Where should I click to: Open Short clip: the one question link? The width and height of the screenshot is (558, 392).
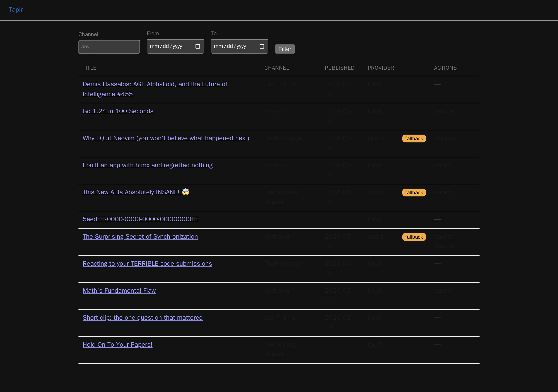(143, 318)
